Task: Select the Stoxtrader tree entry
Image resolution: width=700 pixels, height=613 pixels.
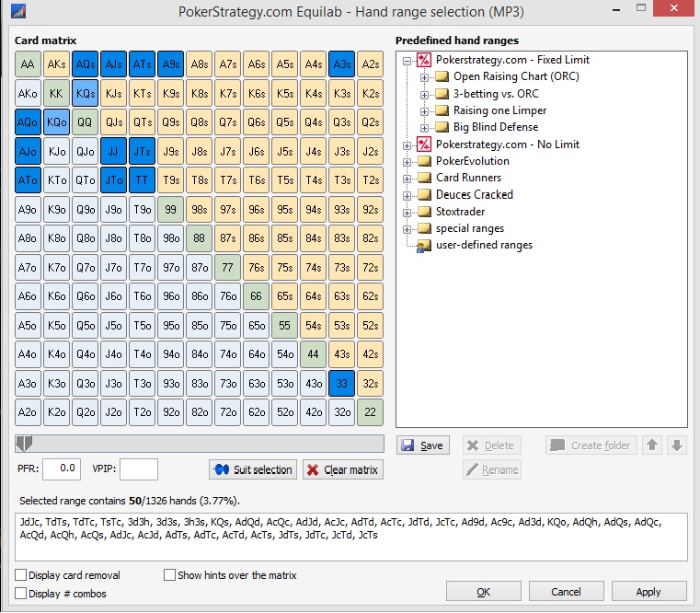Action: 460,212
